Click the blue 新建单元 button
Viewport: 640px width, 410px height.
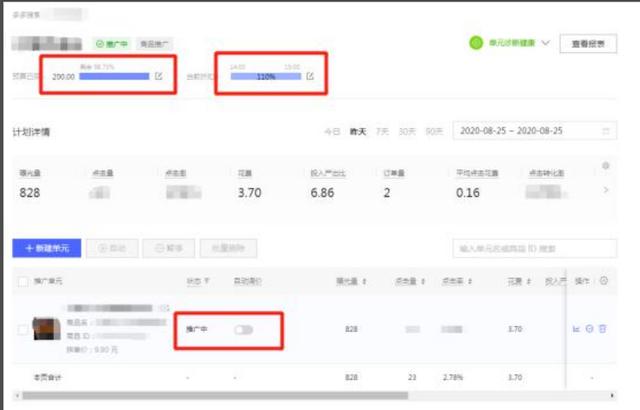47,248
